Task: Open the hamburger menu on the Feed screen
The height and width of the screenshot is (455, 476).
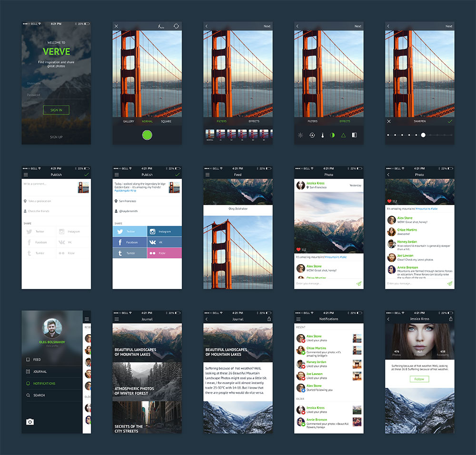Action: (x=208, y=175)
